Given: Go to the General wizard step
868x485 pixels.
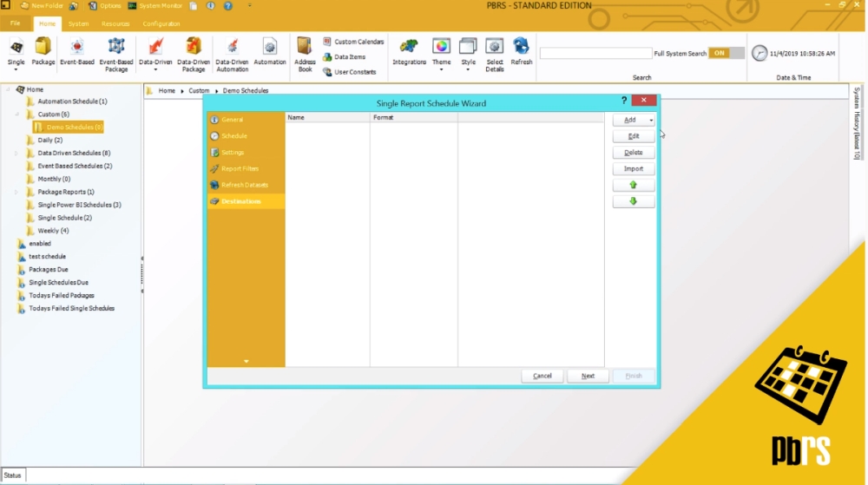Looking at the screenshot, I should [x=247, y=120].
